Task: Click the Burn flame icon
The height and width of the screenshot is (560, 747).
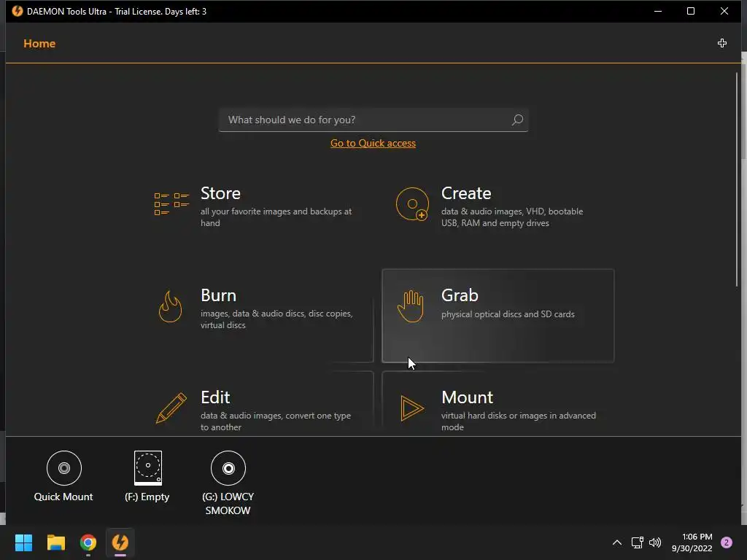Action: (x=170, y=306)
